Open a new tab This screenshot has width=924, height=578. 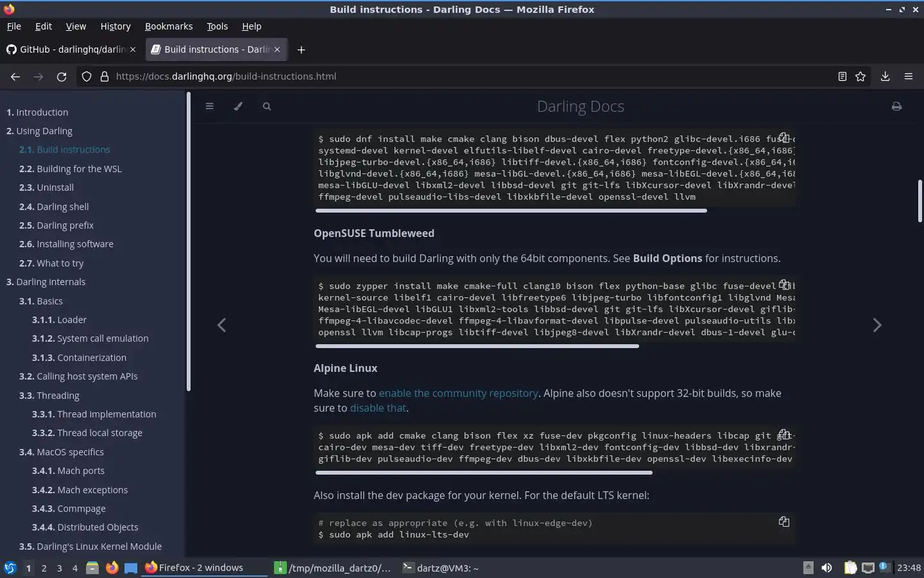tap(301, 49)
